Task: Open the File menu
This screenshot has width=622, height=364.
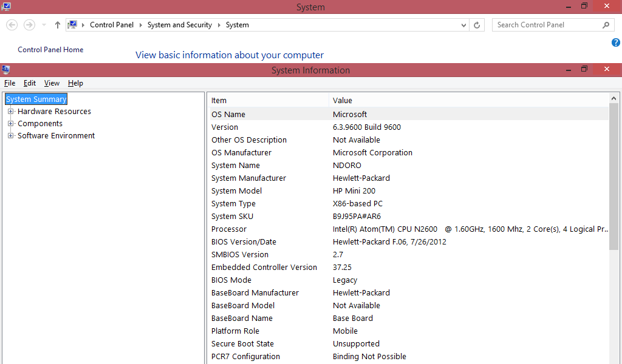Action: tap(9, 83)
